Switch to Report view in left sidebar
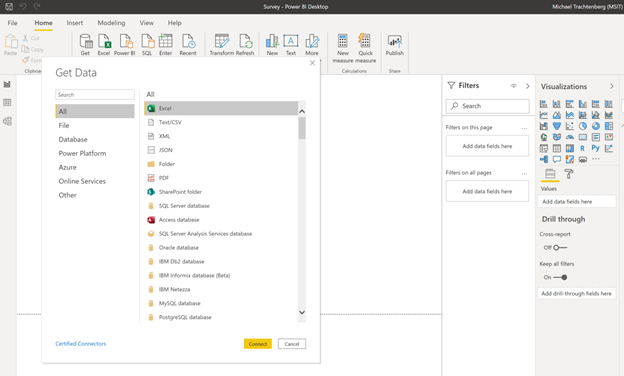This screenshot has height=376, width=624. [7, 84]
